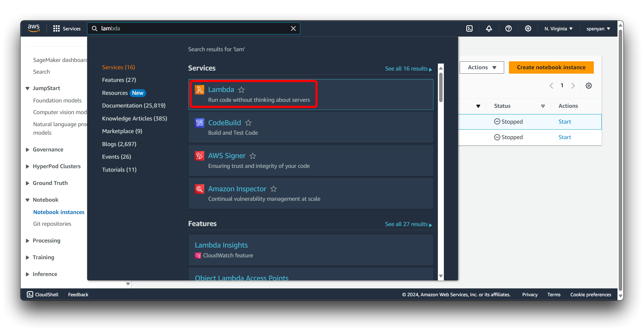Click Start for the second stopped notebook
The image size is (644, 331).
(565, 137)
